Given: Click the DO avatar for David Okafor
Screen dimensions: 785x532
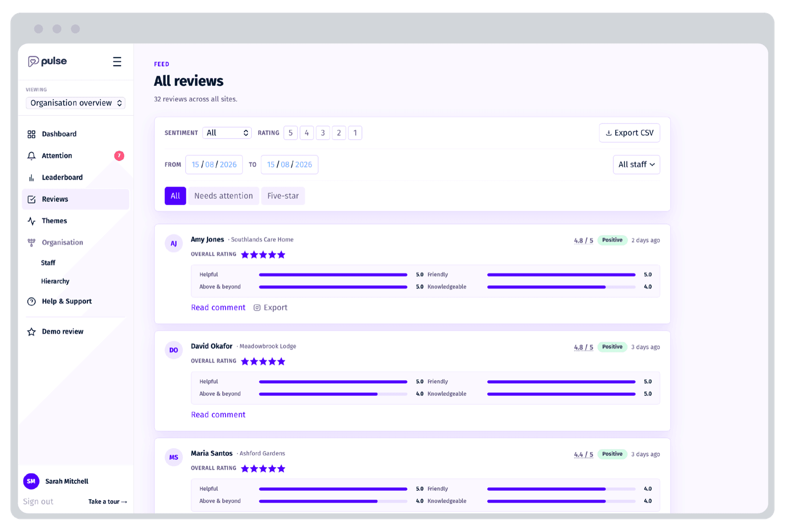Looking at the screenshot, I should (x=174, y=350).
